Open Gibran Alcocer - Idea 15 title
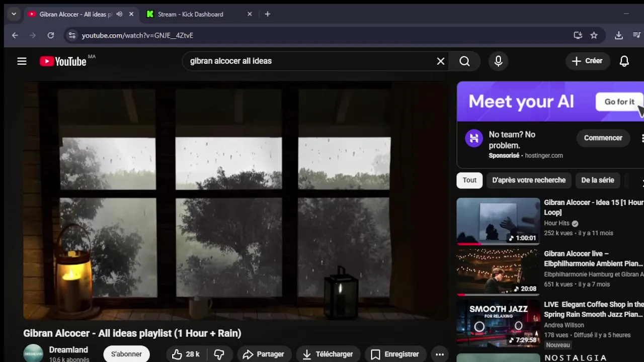This screenshot has width=644, height=362. (594, 207)
